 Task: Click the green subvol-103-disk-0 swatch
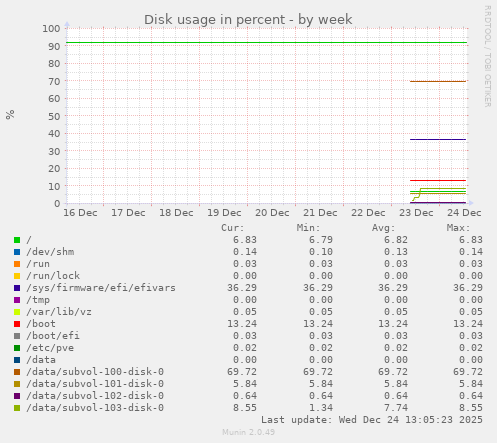pos(17,408)
